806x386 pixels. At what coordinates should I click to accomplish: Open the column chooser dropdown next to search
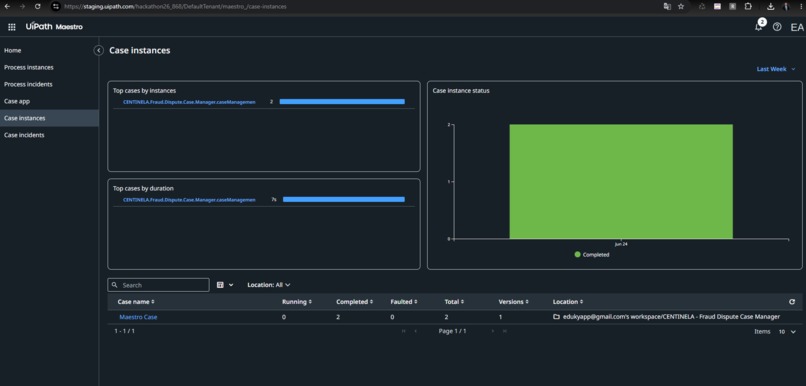[225, 285]
